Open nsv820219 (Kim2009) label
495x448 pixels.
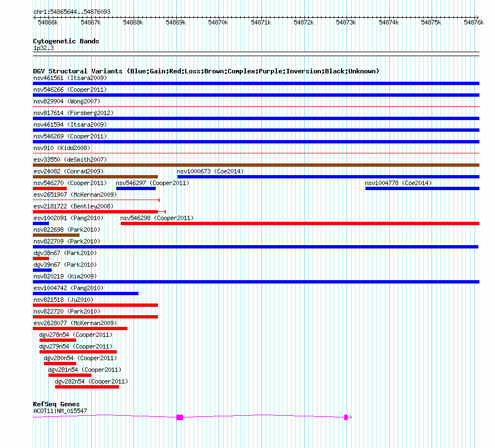[x=65, y=276]
